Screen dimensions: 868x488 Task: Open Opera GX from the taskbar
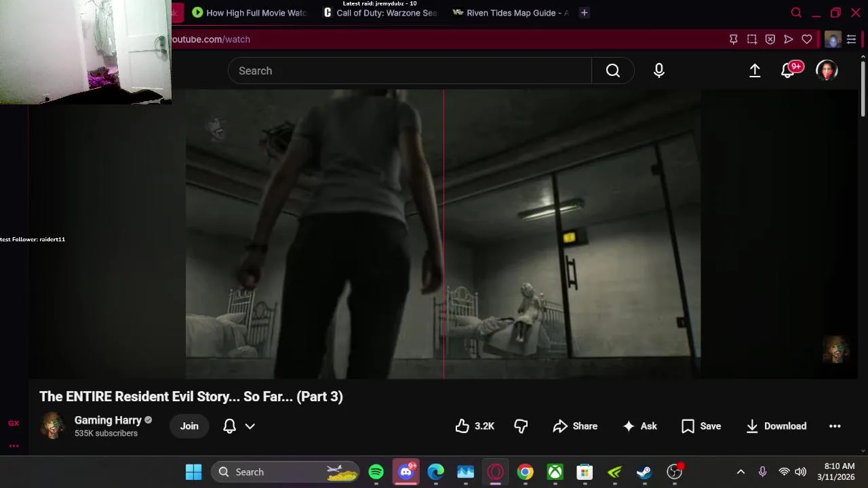[x=495, y=472]
